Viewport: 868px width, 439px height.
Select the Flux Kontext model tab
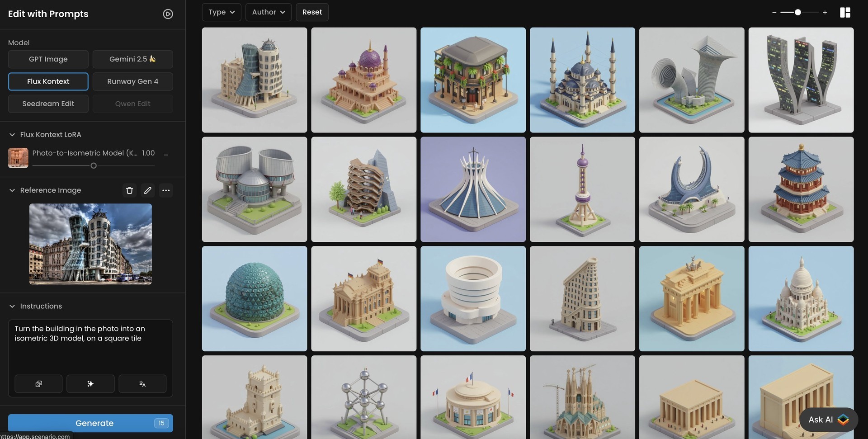click(48, 81)
